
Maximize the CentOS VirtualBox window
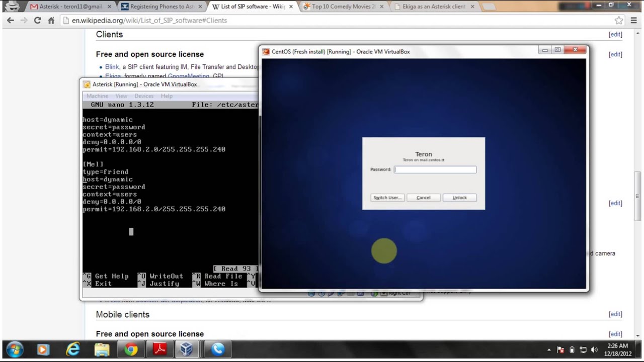pos(557,49)
